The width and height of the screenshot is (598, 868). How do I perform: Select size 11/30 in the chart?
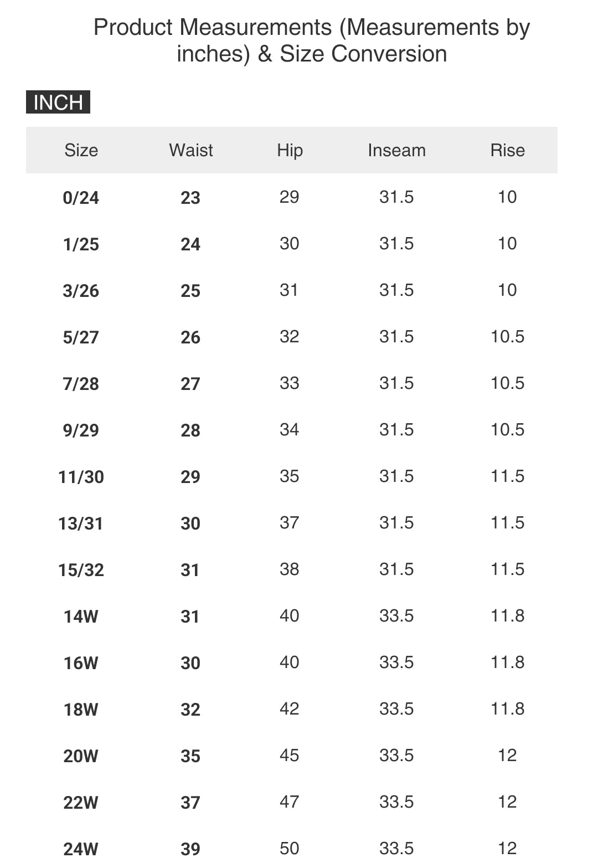point(81,477)
